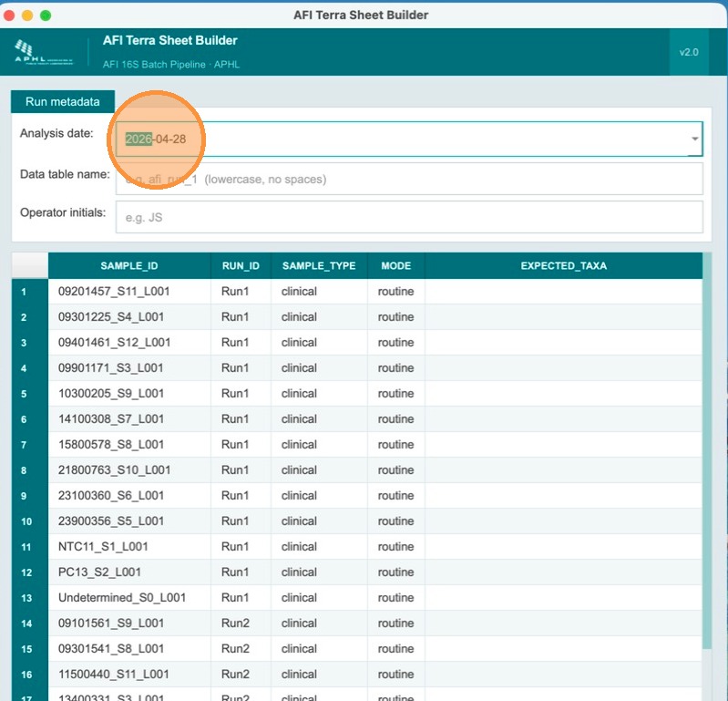The image size is (728, 701).
Task: Open the Analysis date dropdown arrow
Action: click(x=694, y=139)
